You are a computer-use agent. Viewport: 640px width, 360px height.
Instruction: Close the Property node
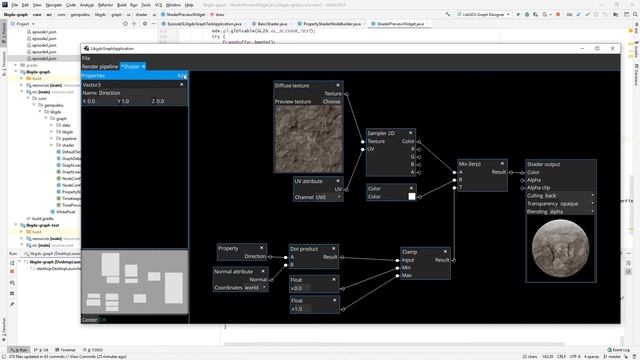pos(262,248)
